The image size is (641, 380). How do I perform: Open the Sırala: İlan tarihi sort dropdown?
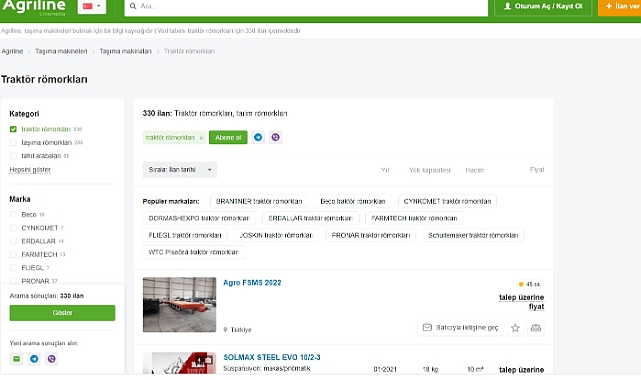[x=180, y=170]
